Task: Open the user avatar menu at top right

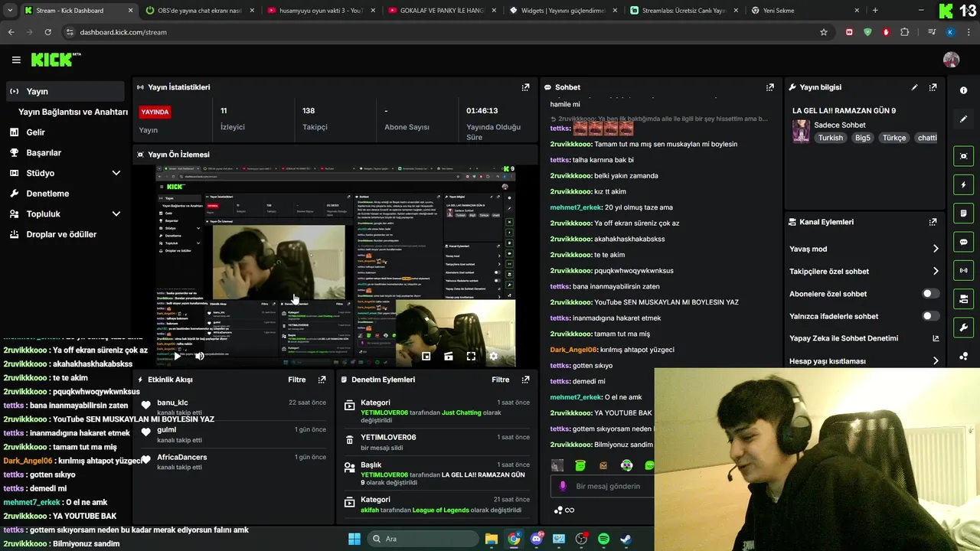Action: pyautogui.click(x=951, y=60)
